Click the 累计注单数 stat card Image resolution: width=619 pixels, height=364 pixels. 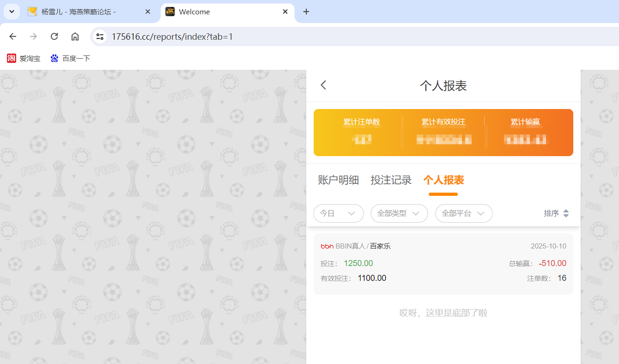(362, 132)
